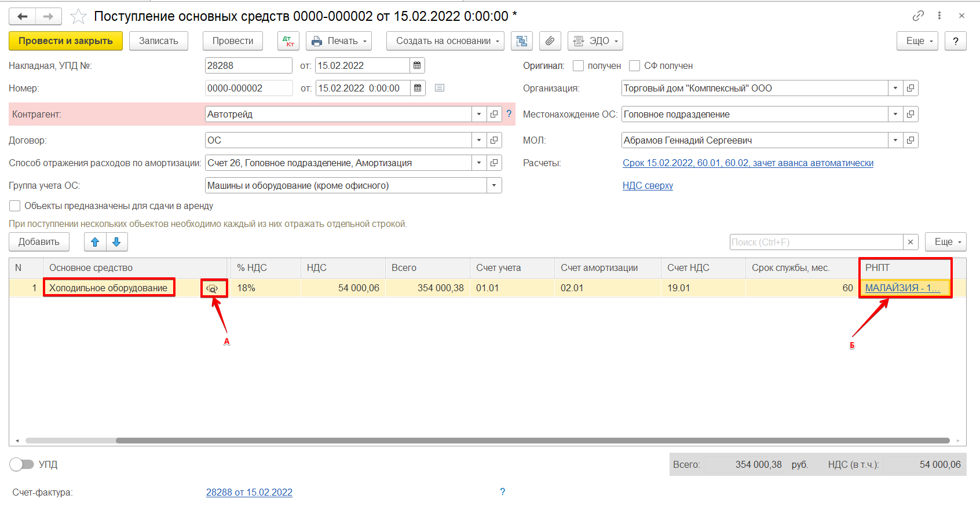
Task: Open ЭДО menu
Action: click(595, 41)
